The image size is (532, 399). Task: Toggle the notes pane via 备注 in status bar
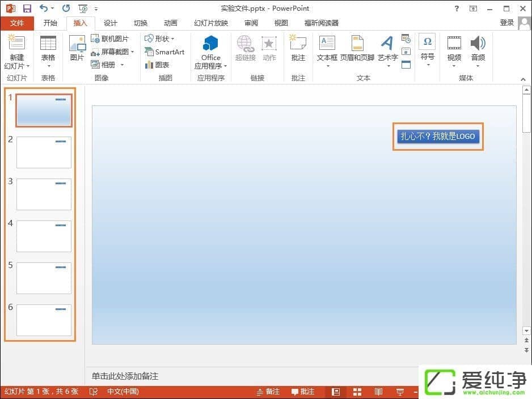(x=268, y=391)
